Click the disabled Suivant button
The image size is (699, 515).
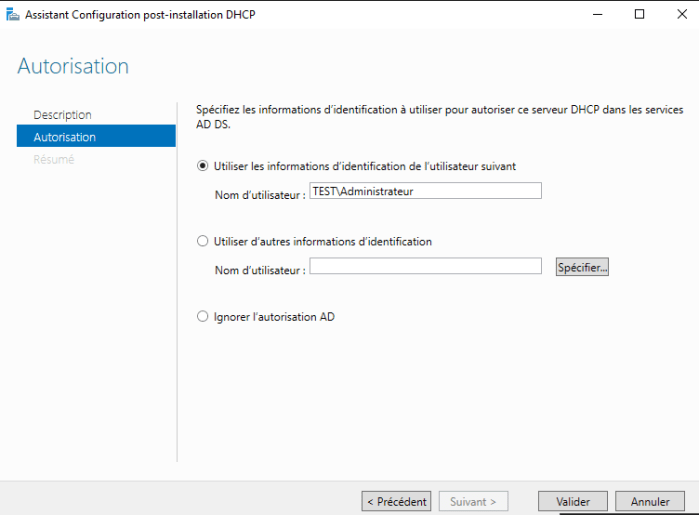click(x=473, y=501)
